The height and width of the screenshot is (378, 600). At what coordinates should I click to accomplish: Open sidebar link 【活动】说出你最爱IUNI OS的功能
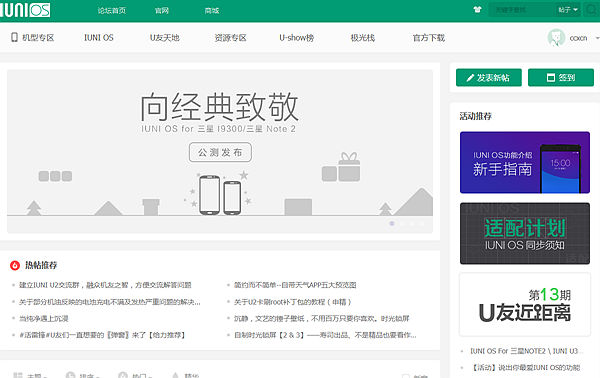click(x=526, y=368)
